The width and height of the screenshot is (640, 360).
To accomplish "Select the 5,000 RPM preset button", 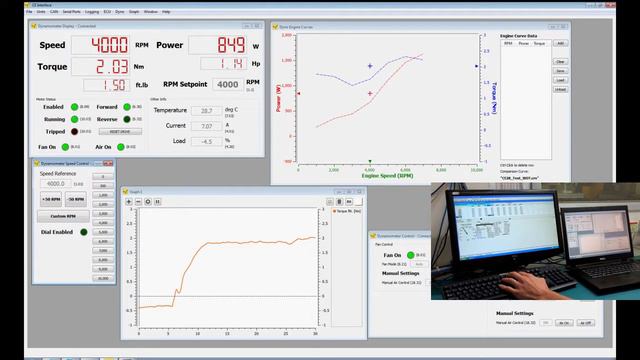I will pos(103,232).
